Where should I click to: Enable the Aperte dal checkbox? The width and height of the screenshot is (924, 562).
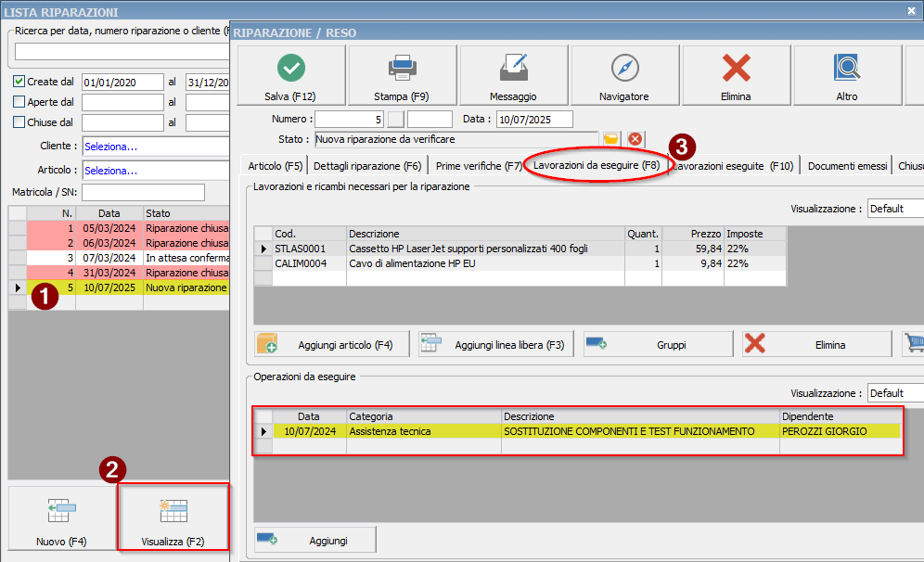click(x=19, y=102)
